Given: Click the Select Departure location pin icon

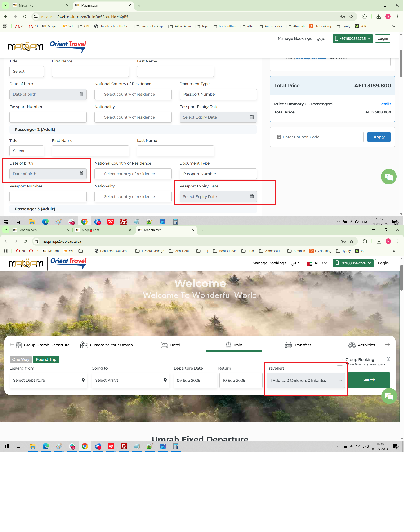Looking at the screenshot, I should pos(83,380).
